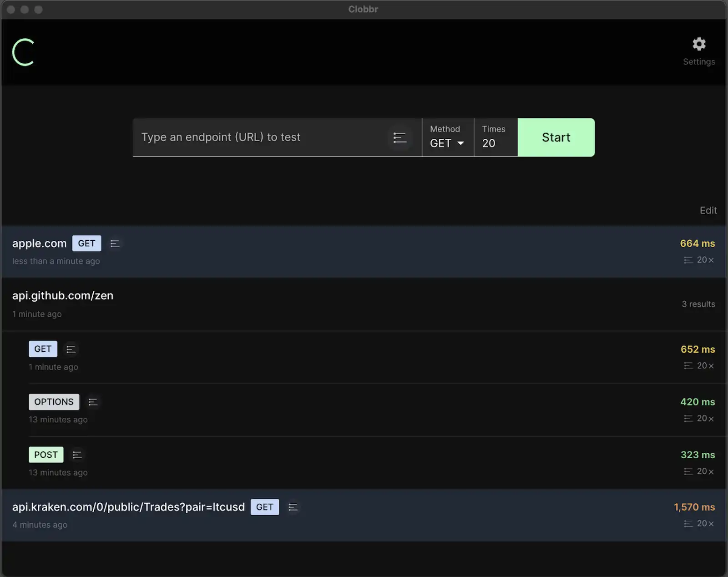Click the iterations icon beside the 1,570 ms result
The height and width of the screenshot is (577, 728).
tap(688, 523)
